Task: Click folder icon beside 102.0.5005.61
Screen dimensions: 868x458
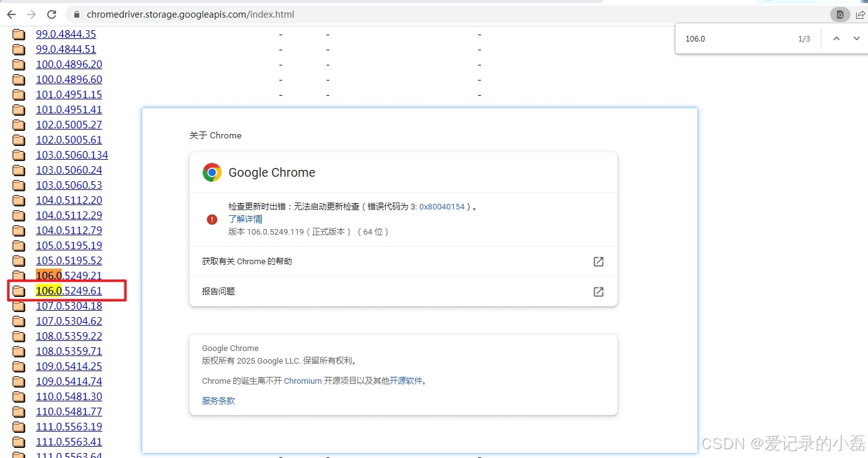Action: pos(19,140)
